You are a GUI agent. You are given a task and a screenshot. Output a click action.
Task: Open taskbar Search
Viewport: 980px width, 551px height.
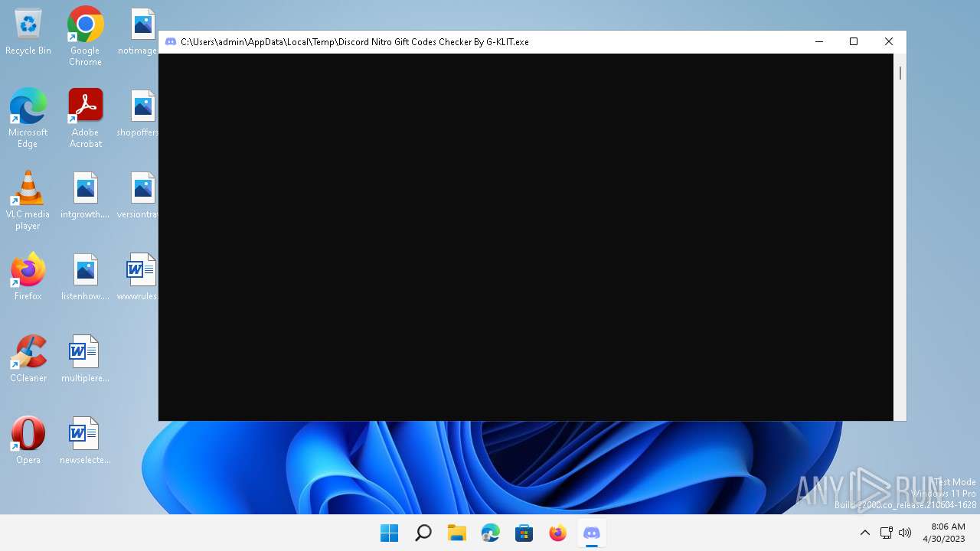click(x=423, y=533)
